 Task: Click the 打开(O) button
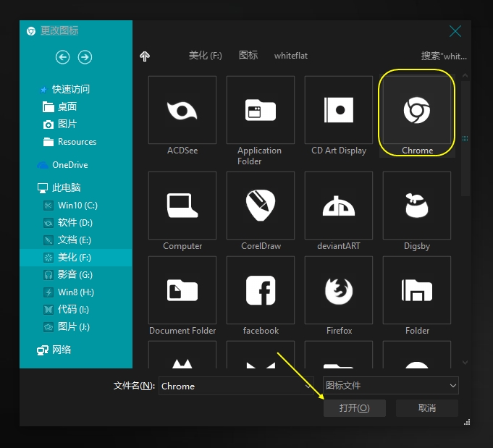[354, 408]
